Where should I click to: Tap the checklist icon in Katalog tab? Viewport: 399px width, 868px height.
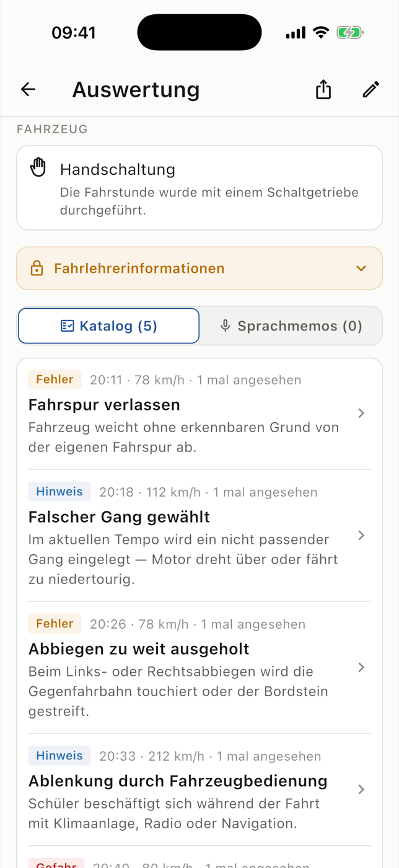coord(68,325)
